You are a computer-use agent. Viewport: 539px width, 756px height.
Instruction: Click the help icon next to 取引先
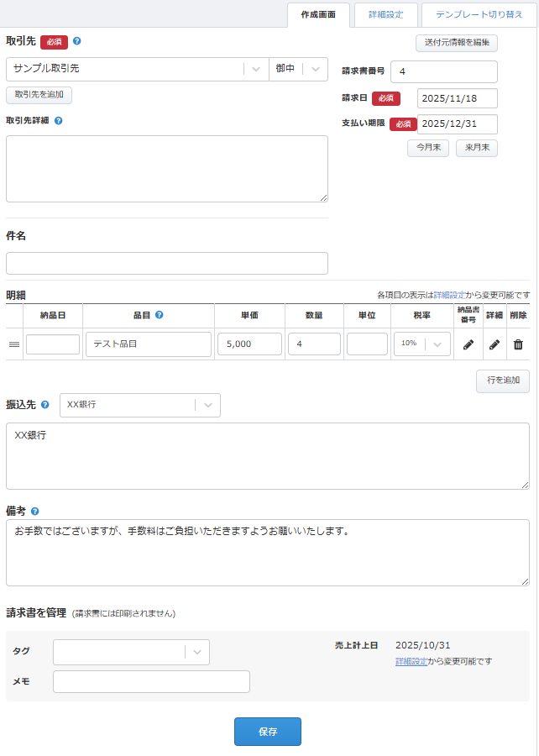[77, 41]
